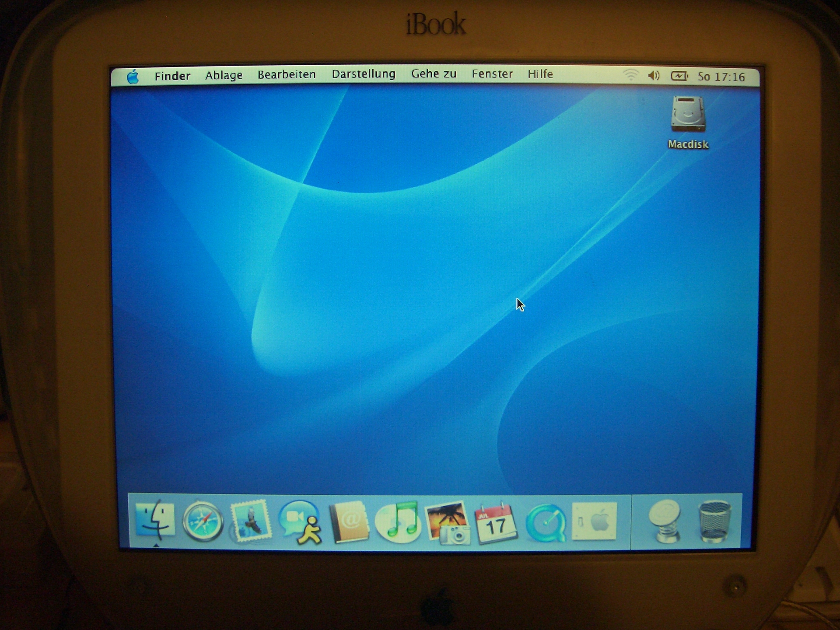Launch QuickTime Player from dock
This screenshot has width=840, height=630.
[x=546, y=523]
